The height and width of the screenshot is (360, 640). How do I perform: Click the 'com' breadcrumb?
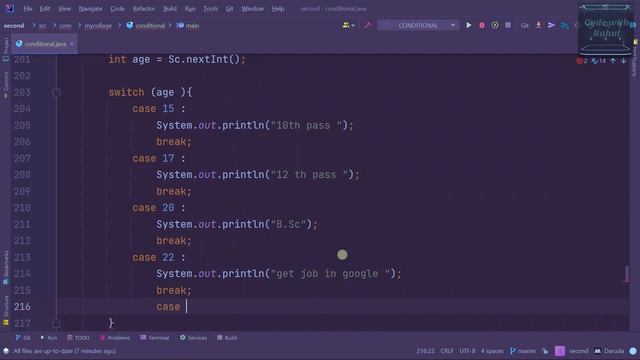coord(65,26)
